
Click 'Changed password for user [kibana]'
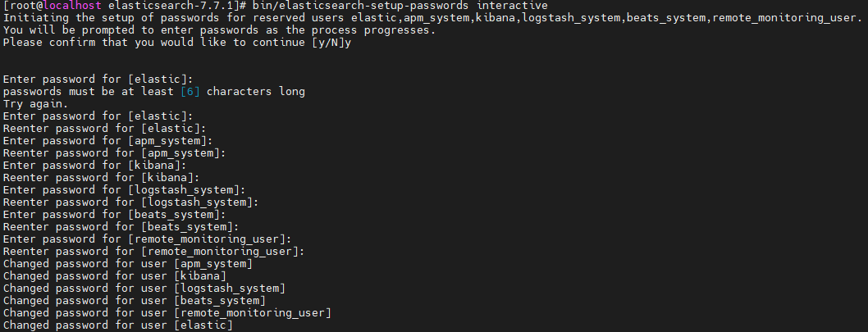(x=115, y=276)
